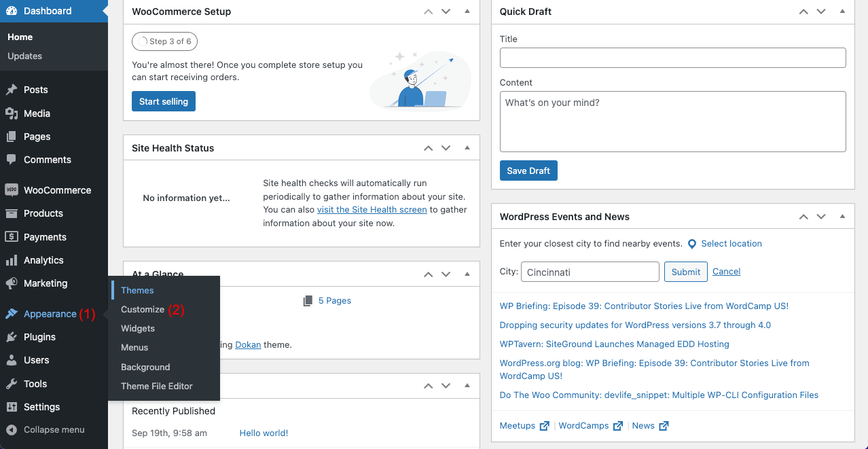868x449 pixels.
Task: Click the Save Draft button
Action: click(528, 170)
